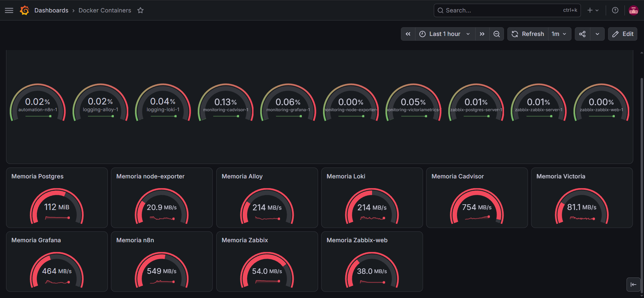
Task: Expand the share options chevron
Action: tap(597, 34)
